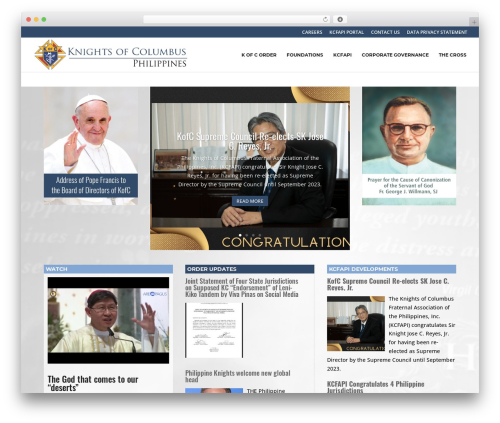Open 'The God that comes to our deserts'

click(x=93, y=383)
